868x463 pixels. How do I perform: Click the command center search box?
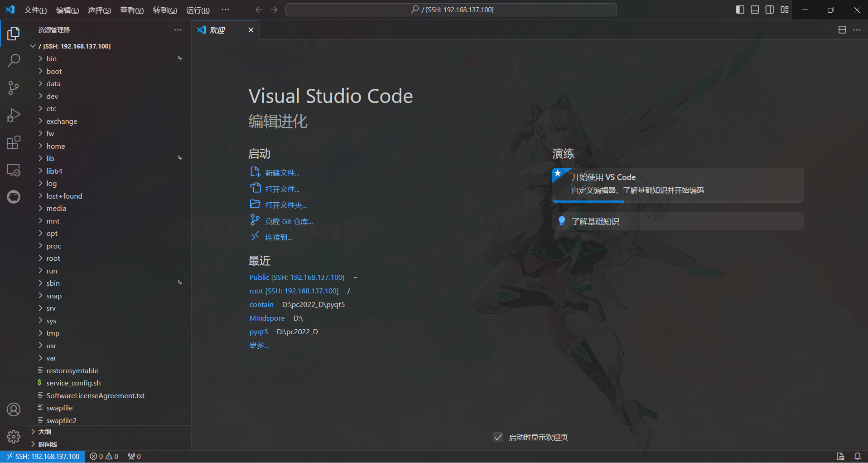[x=451, y=10]
